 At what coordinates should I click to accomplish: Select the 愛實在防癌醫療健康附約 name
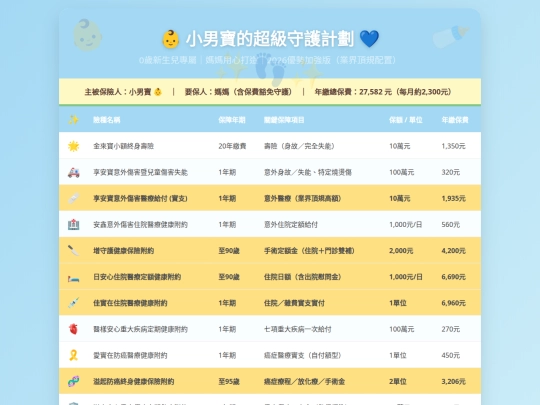(x=130, y=355)
